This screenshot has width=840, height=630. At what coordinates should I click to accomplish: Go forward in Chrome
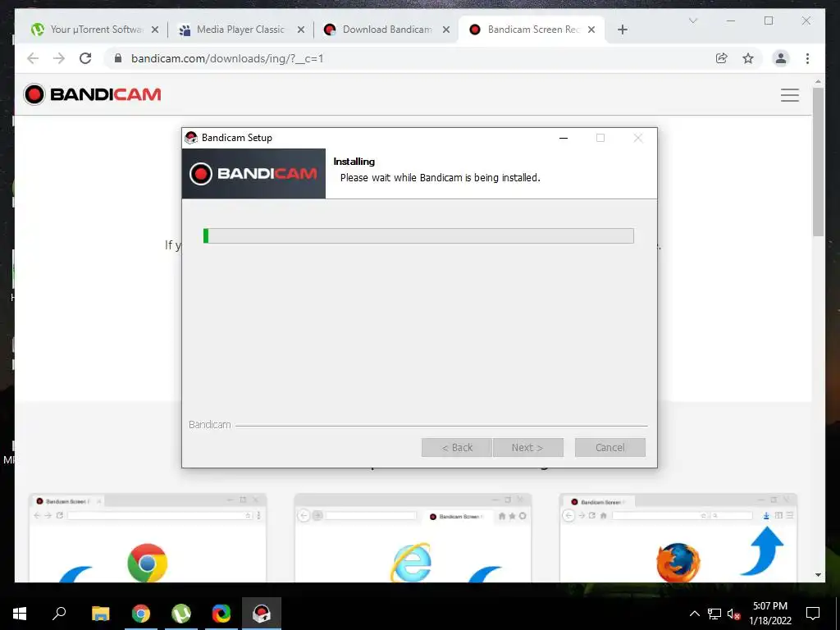click(59, 58)
